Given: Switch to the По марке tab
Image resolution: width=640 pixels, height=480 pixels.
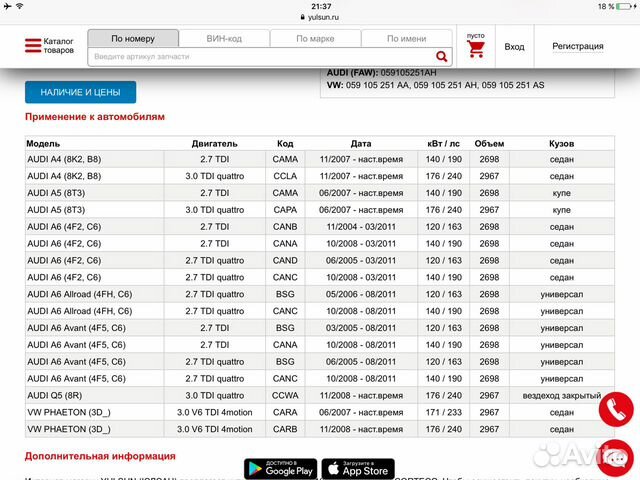Looking at the screenshot, I should click(315, 38).
